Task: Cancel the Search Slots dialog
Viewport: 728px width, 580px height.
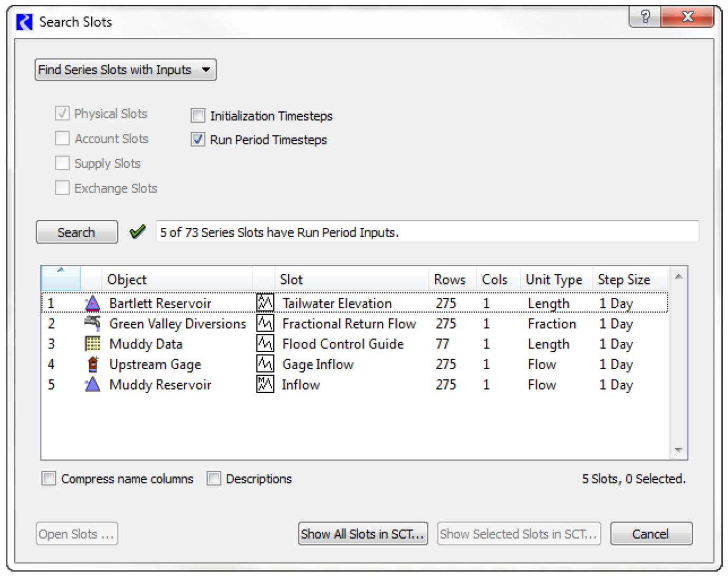Action: point(650,534)
